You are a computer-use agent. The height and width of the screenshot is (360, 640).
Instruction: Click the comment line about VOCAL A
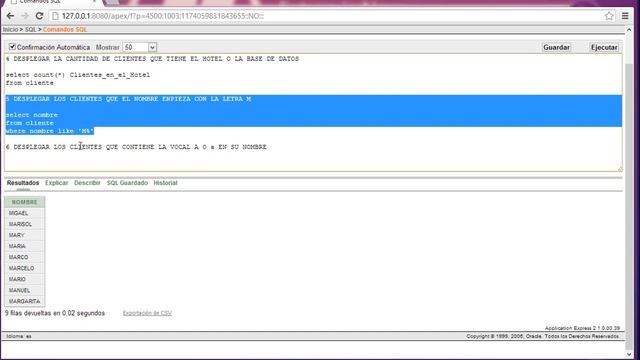tap(136, 147)
